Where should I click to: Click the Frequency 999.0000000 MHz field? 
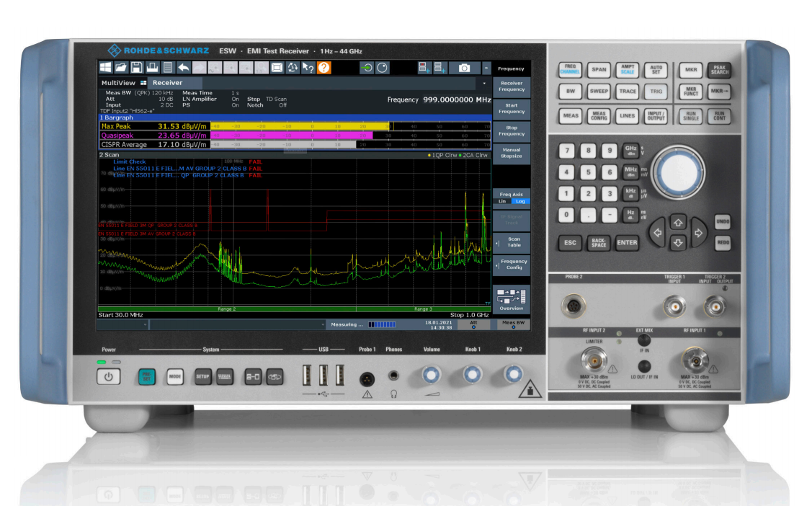coord(439,99)
